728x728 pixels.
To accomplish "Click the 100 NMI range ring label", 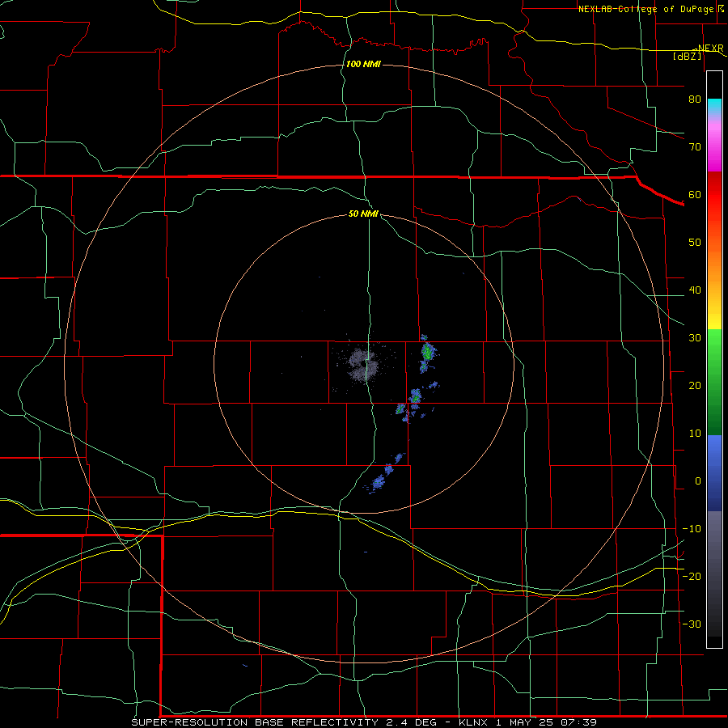I will pyautogui.click(x=363, y=64).
